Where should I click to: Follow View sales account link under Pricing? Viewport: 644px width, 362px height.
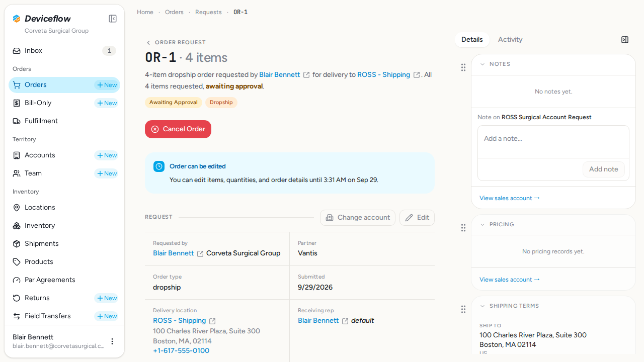[x=510, y=280]
